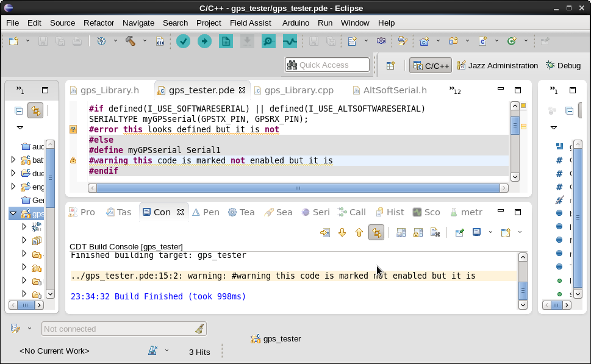Toggle the console Scroll Lock button
591x364 pixels.
point(418,232)
